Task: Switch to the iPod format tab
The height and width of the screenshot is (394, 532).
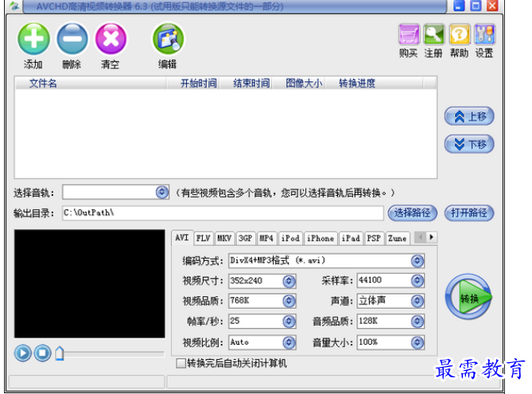Action: (290, 239)
